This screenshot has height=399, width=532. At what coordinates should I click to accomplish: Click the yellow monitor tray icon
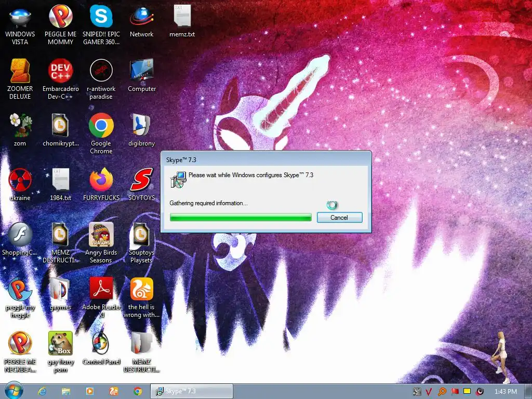tap(467, 392)
